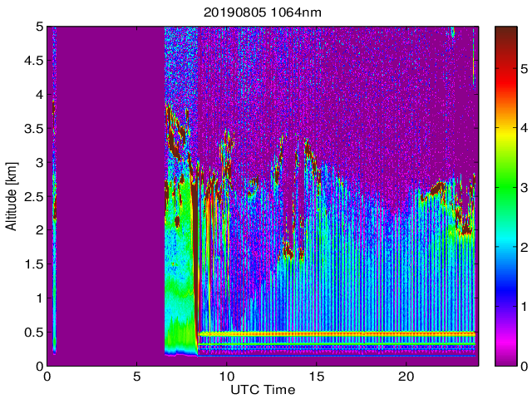Click the plot title "20190805 1064nm"
The height and width of the screenshot is (399, 532).
click(262, 12)
